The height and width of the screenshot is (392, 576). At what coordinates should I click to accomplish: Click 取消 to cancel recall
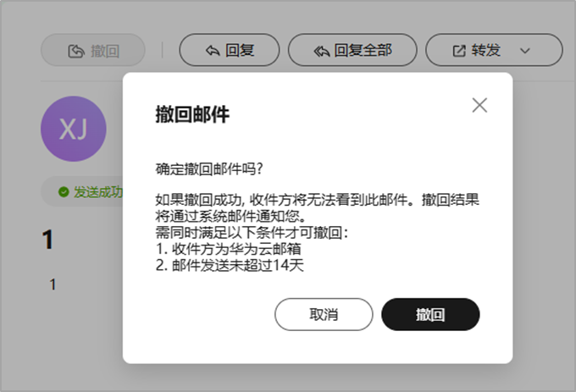[324, 315]
